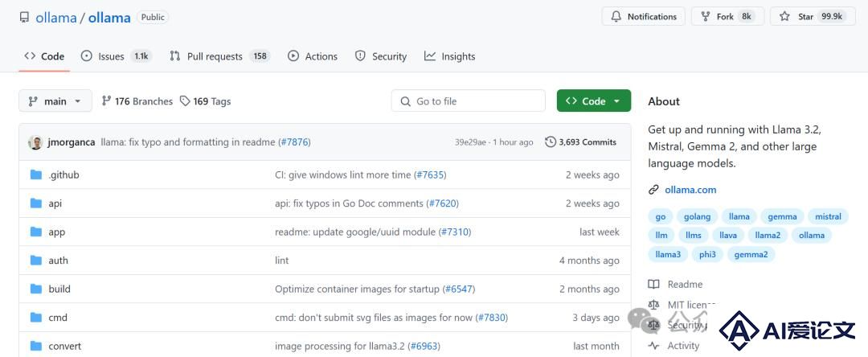Select the mistral topic tag
Image resolution: width=868 pixels, height=357 pixels.
click(x=828, y=216)
